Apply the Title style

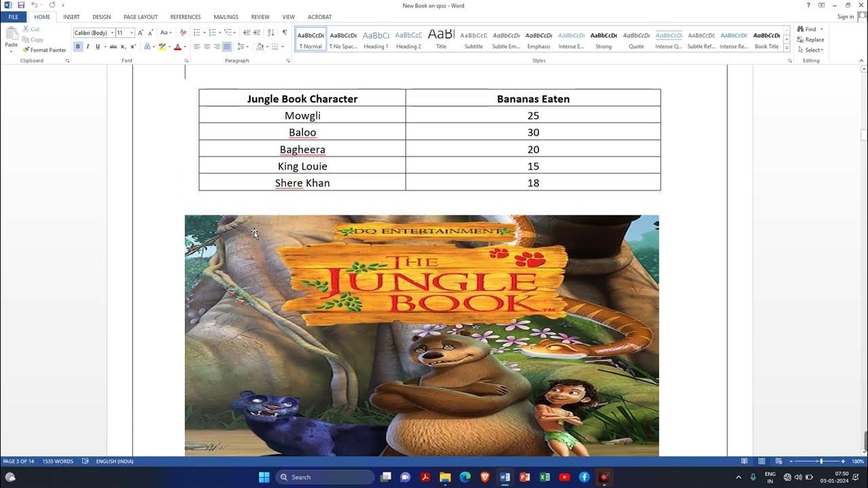[441, 39]
